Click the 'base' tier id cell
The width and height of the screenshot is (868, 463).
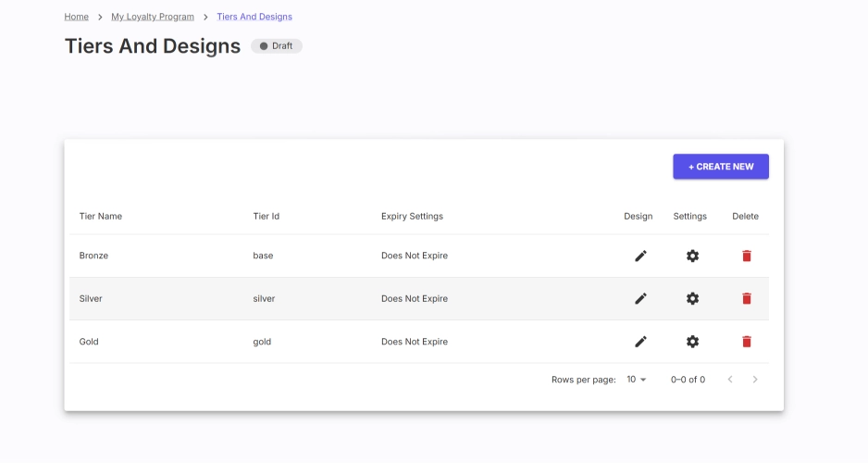click(x=263, y=256)
